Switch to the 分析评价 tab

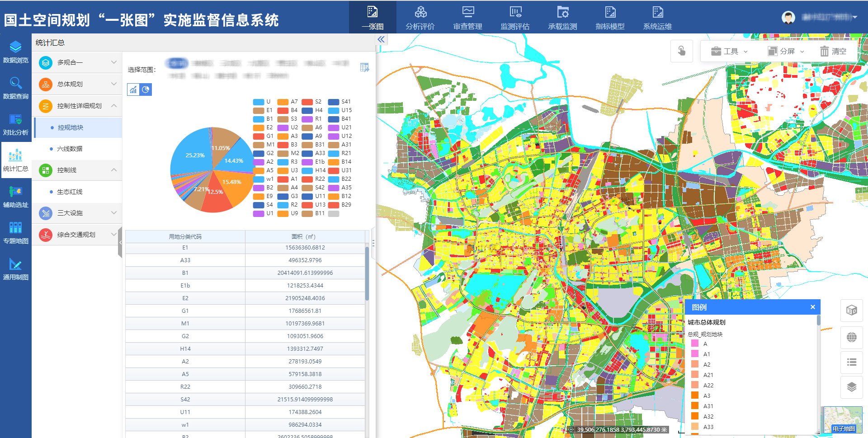[420, 17]
